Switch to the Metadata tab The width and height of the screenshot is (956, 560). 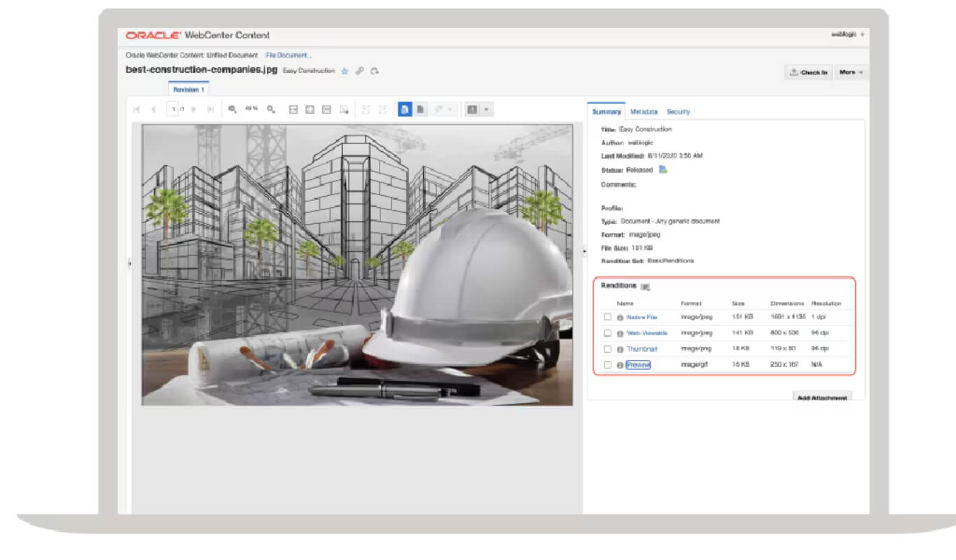point(644,112)
